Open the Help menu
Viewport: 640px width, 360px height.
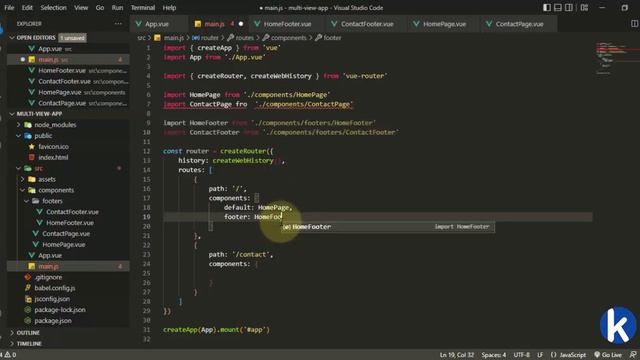coord(169,7)
